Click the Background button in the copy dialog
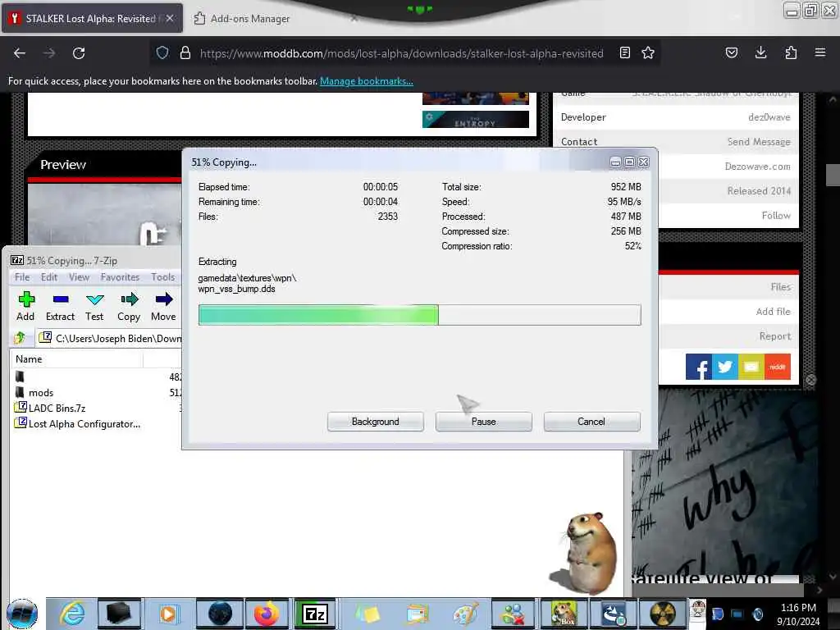 (376, 422)
